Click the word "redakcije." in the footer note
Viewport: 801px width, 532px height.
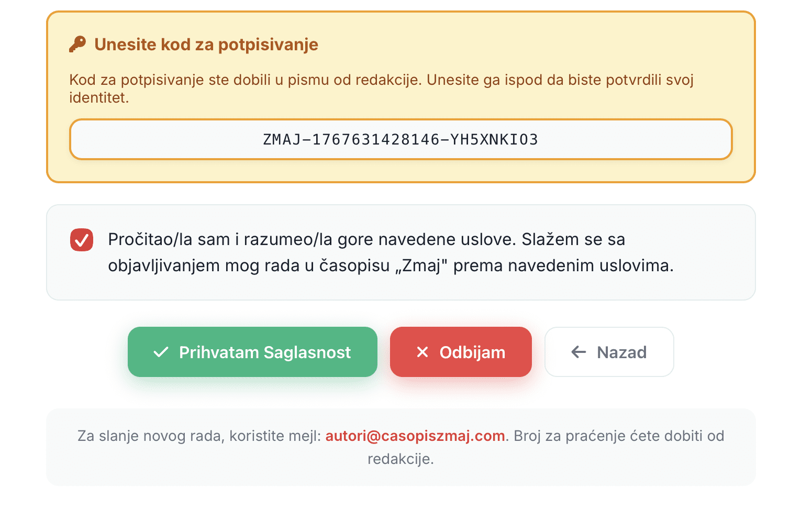point(400,459)
